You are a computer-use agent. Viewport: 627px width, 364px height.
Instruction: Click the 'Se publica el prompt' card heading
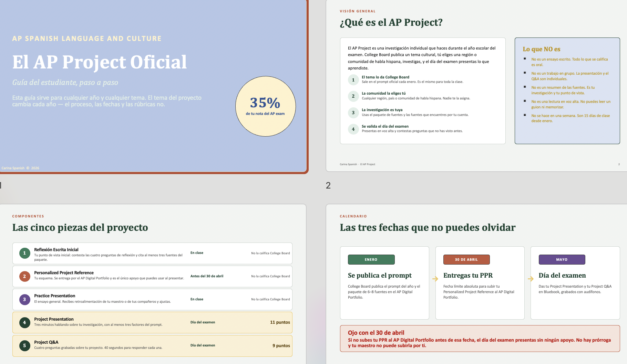380,276
